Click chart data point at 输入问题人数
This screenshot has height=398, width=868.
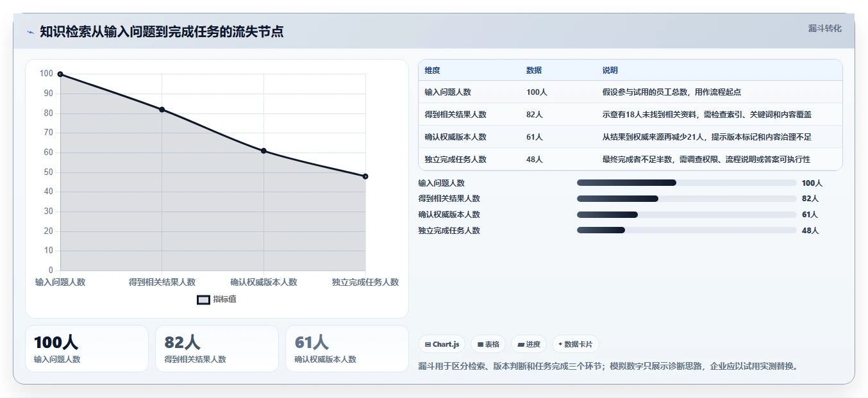60,74
